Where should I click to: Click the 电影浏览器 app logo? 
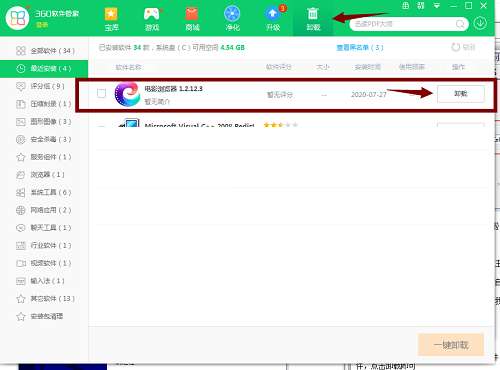tap(127, 94)
